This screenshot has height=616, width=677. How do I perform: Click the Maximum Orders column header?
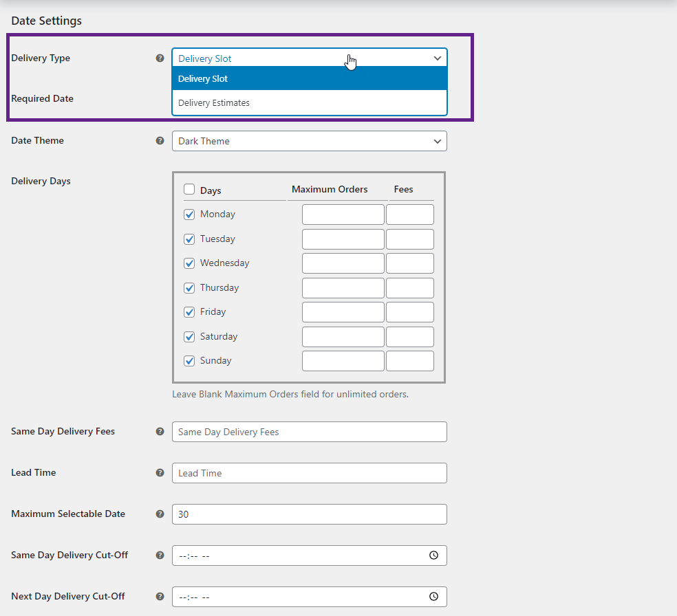330,189
